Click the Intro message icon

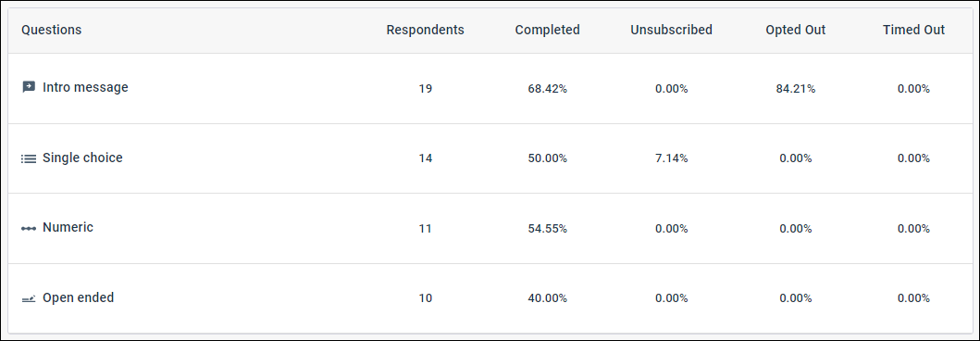[x=29, y=88]
